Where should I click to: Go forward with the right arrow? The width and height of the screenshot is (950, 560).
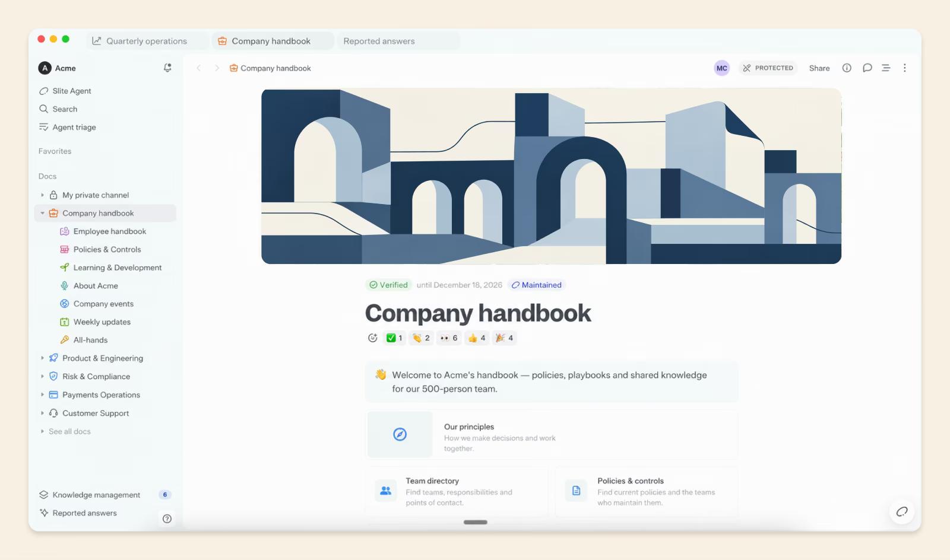[217, 68]
